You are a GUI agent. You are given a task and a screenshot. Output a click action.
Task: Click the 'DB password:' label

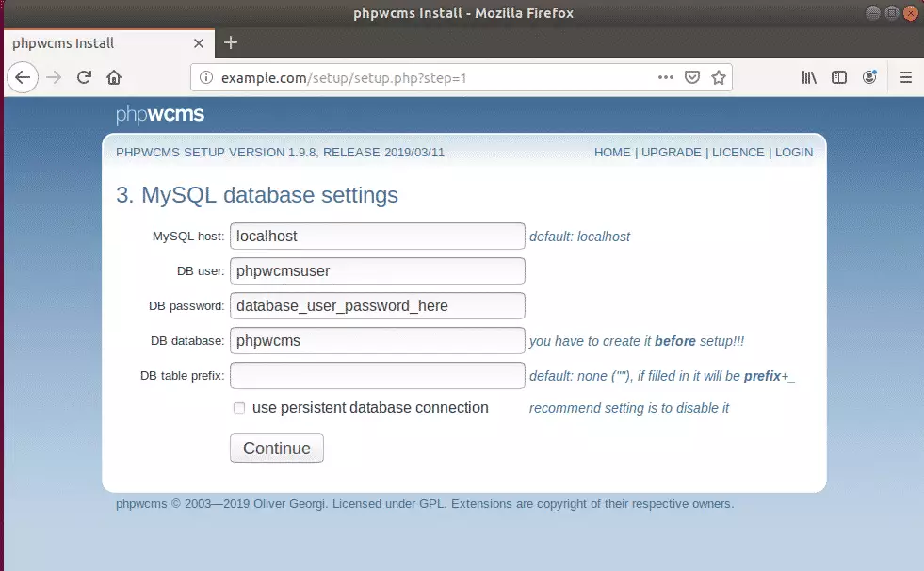[186, 306]
